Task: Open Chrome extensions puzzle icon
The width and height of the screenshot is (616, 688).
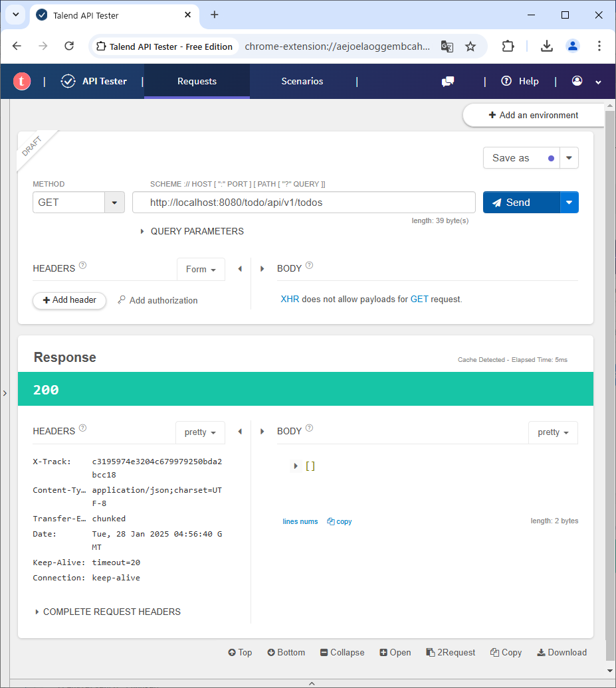Action: point(508,46)
